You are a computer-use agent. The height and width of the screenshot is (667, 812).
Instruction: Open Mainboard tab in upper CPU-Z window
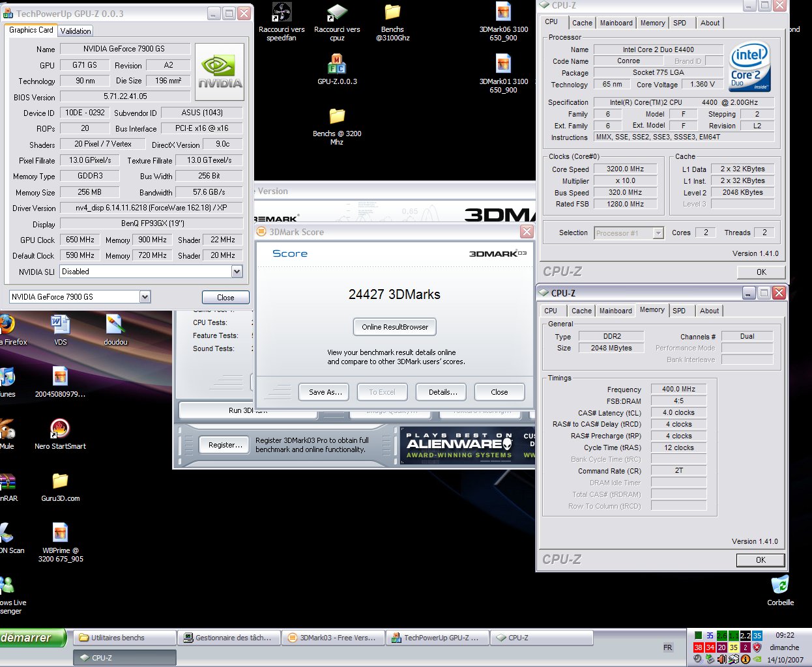(616, 23)
